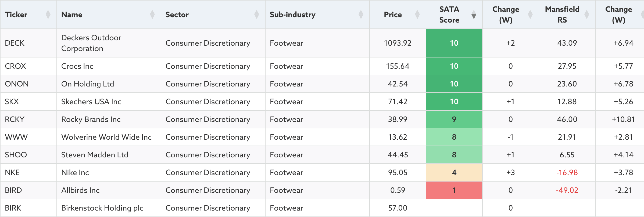Click Allbirds' red SATA score 1 cell
The width and height of the screenshot is (644, 217).
(x=454, y=190)
